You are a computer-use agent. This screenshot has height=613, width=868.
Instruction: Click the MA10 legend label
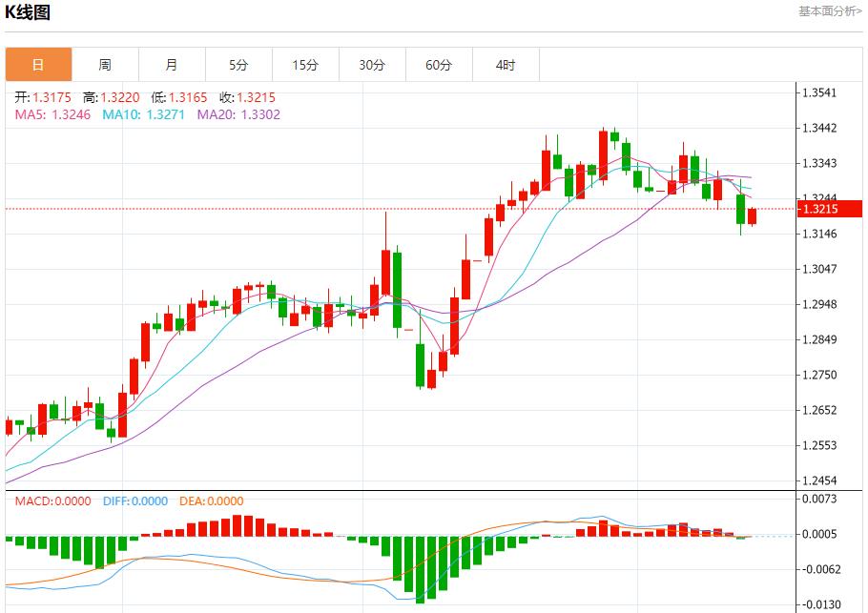(x=145, y=114)
